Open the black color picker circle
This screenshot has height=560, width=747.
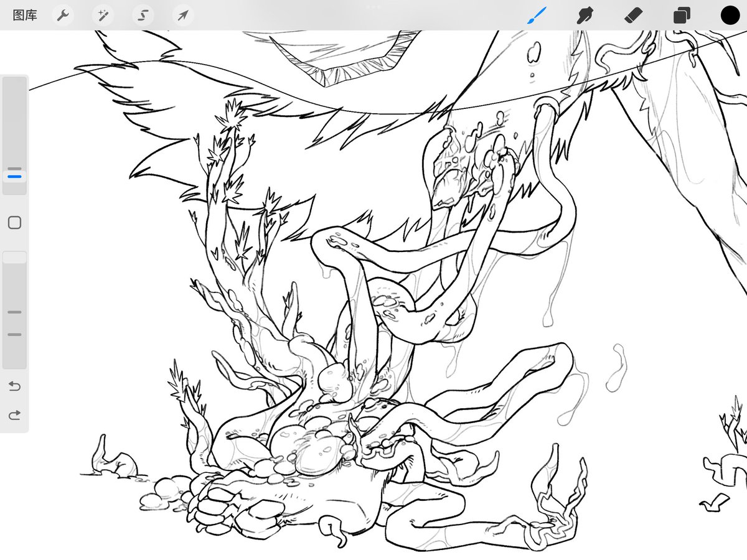[730, 16]
